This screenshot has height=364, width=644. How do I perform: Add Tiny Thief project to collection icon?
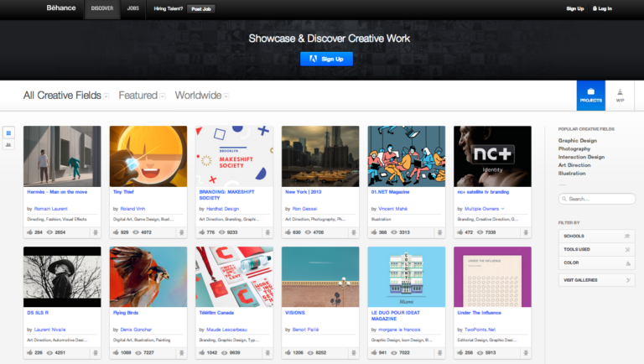click(x=181, y=232)
